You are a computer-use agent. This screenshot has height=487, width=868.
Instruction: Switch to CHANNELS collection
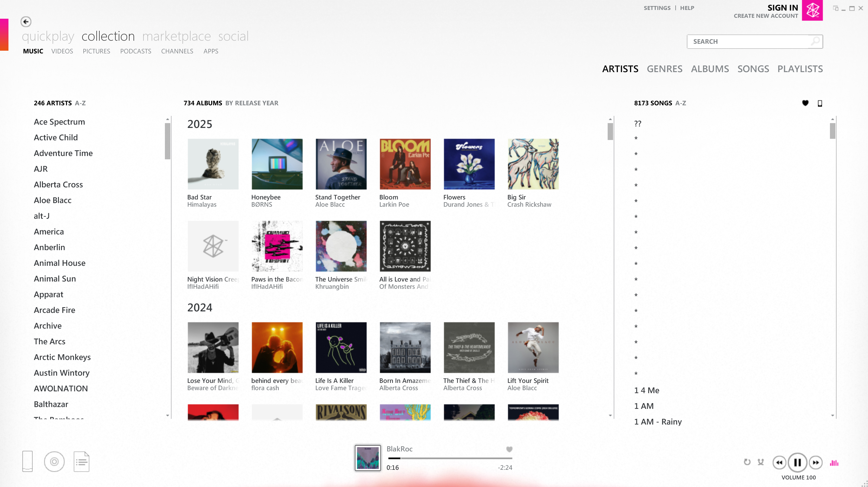point(177,51)
